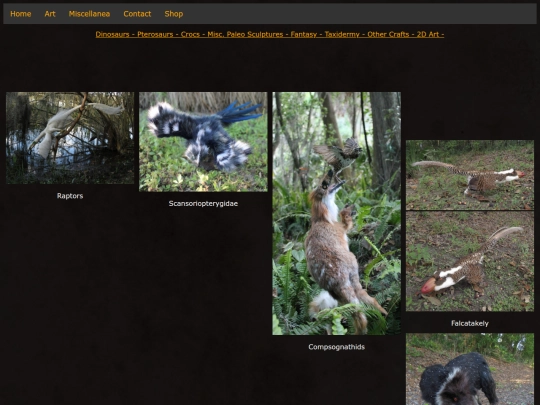
Task: Follow the Crocs category link
Action: pyautogui.click(x=190, y=34)
